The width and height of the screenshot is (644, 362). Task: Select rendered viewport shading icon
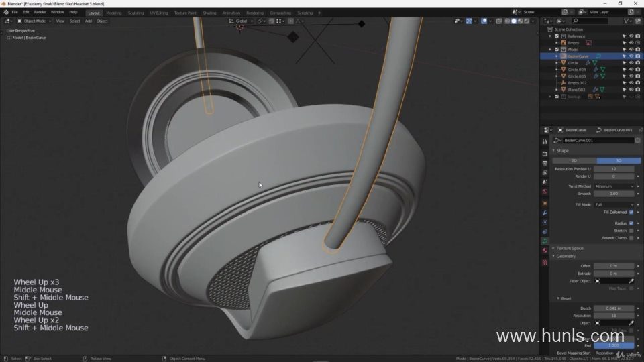click(527, 21)
